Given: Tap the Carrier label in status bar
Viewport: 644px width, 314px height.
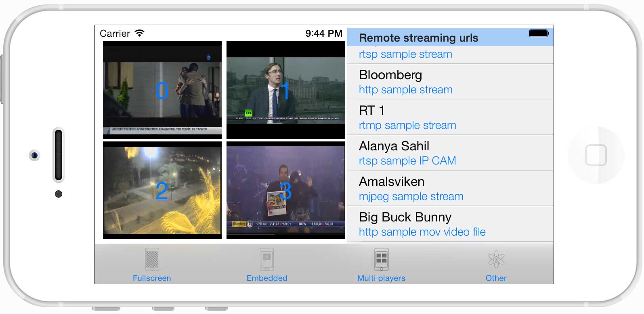Looking at the screenshot, I should tap(115, 34).
